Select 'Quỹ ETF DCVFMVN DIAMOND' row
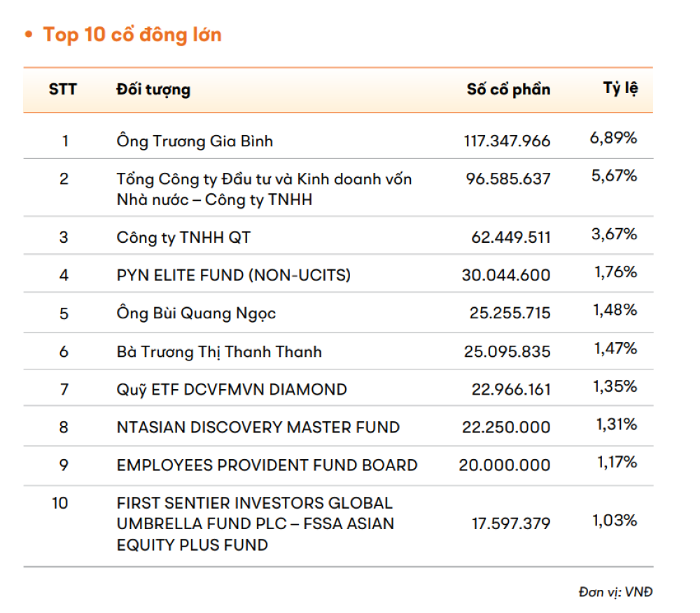This screenshot has height=613, width=700. point(232,389)
